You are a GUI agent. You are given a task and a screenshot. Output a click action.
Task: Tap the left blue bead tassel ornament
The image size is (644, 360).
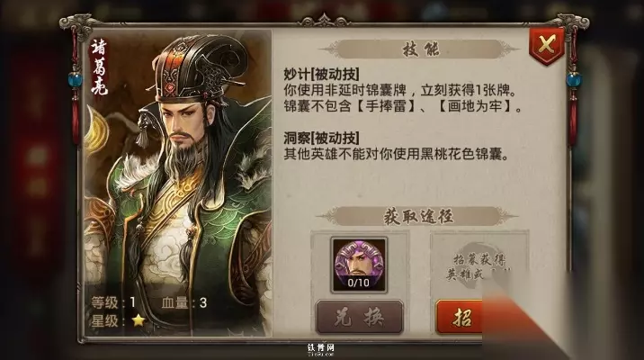pyautogui.click(x=76, y=79)
